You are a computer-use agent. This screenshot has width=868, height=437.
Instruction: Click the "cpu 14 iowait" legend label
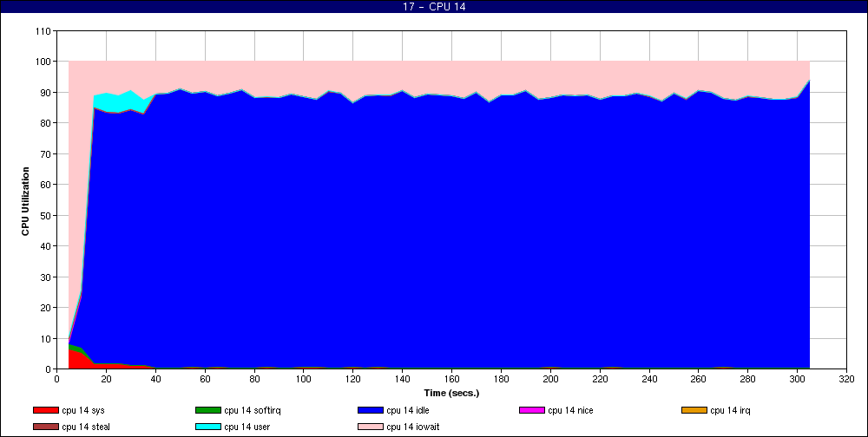[x=412, y=427]
